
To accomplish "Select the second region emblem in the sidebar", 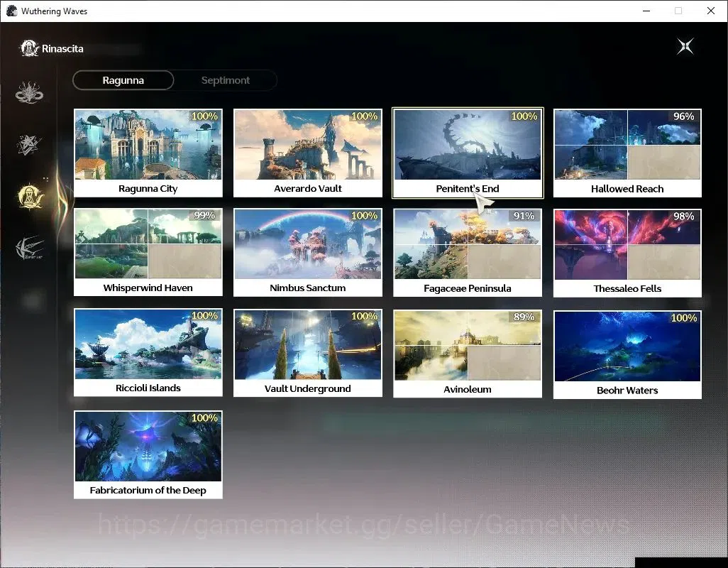I will click(x=29, y=145).
